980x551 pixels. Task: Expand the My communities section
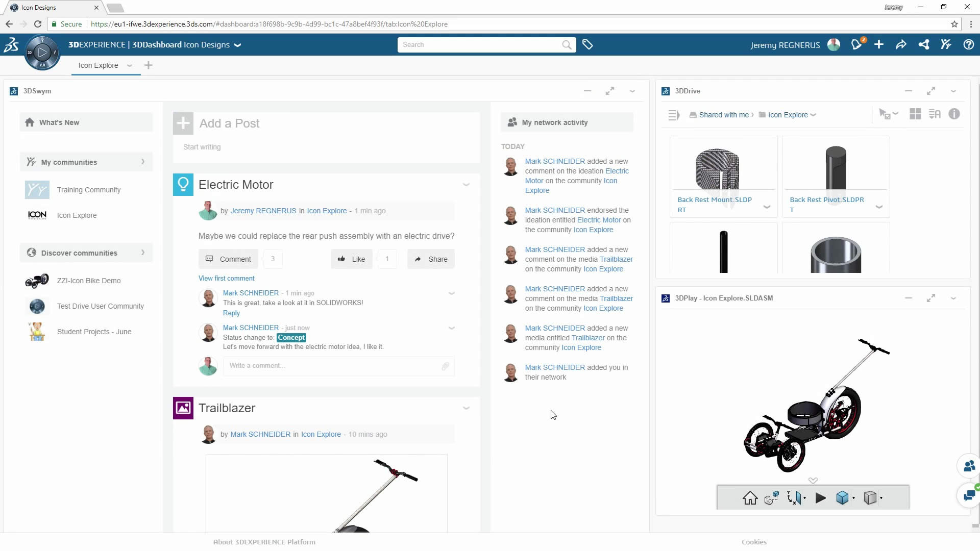pos(142,162)
